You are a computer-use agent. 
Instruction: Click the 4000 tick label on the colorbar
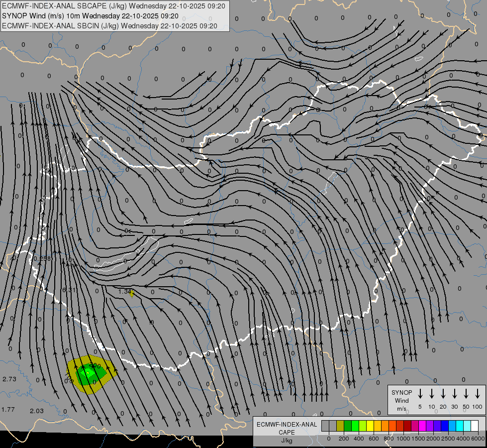(x=463, y=439)
